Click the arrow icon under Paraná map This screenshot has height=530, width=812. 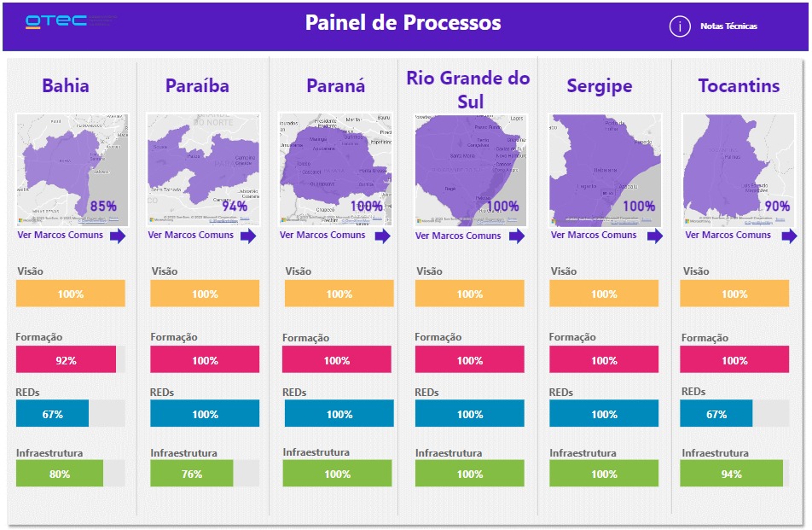point(383,236)
